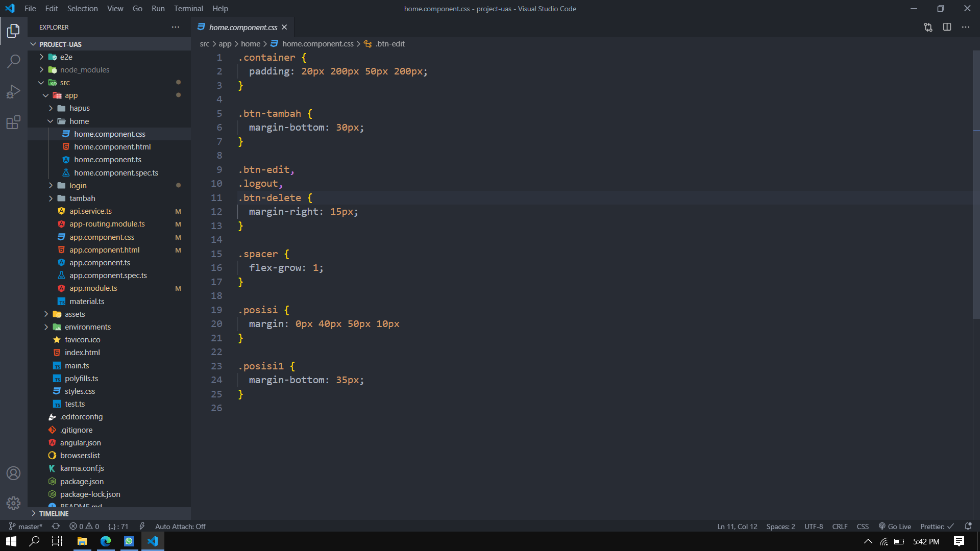980x551 pixels.
Task: Open the Run and Debug view
Action: [x=14, y=92]
